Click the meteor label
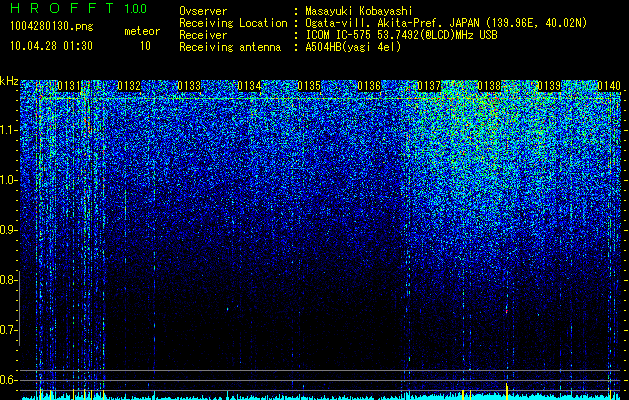629x400 pixels. pyautogui.click(x=142, y=31)
